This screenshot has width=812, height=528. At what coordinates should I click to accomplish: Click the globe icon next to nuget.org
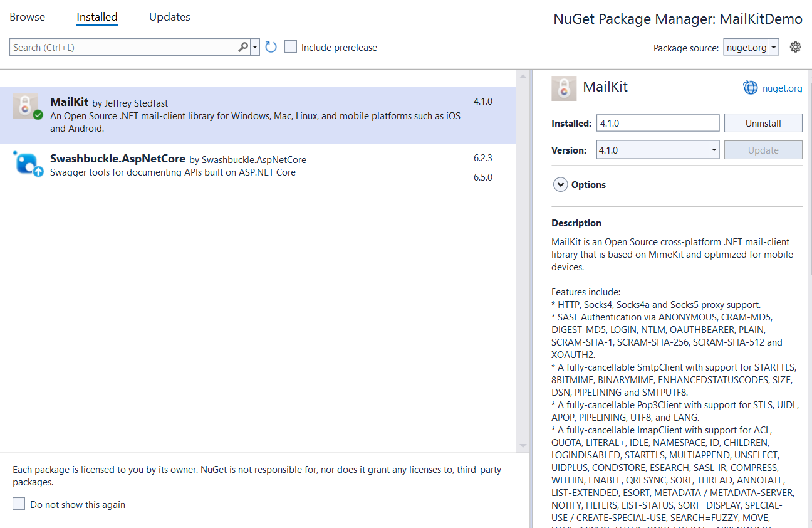[x=751, y=88]
